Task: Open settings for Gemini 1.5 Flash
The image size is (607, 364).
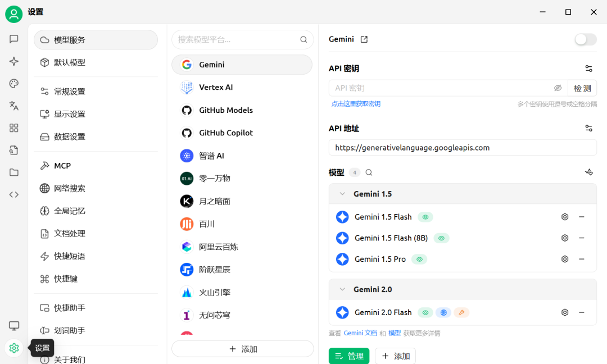Action: click(x=565, y=217)
